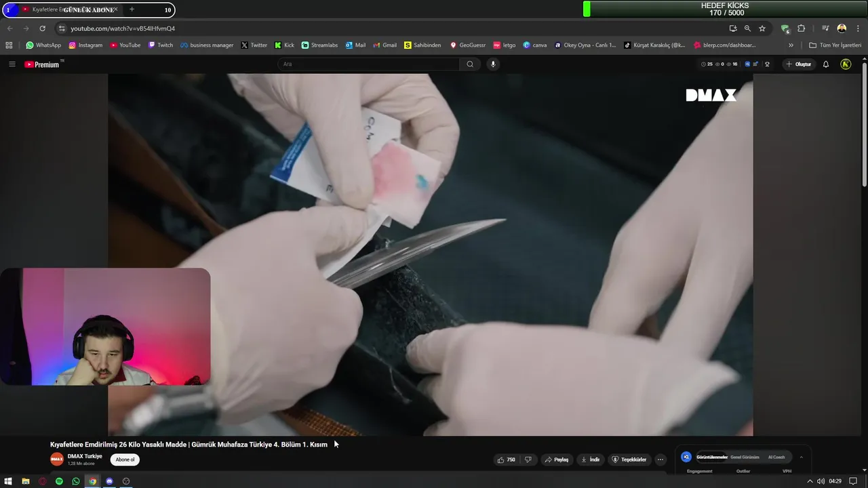The width and height of the screenshot is (868, 488).
Task: Click the DMAX Turkiye channel name
Action: tap(85, 456)
